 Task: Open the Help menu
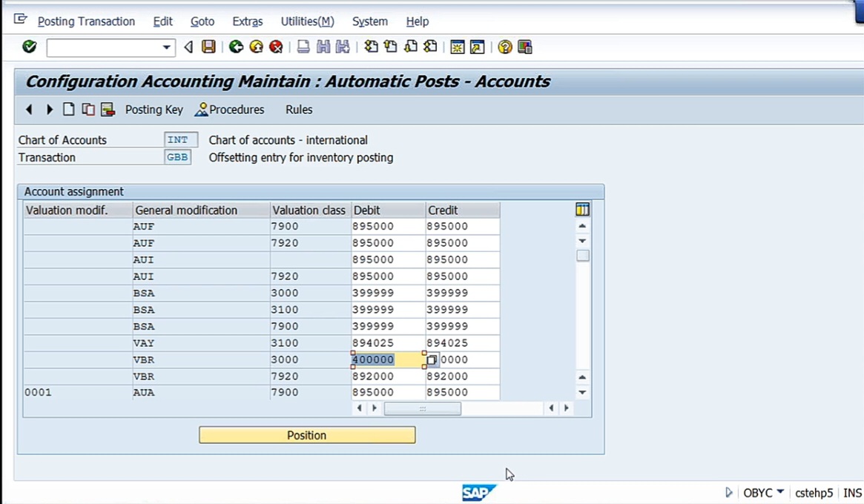(417, 21)
